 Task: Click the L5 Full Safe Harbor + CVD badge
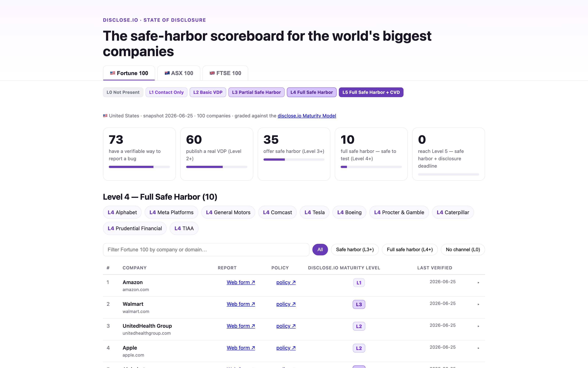[x=371, y=92]
